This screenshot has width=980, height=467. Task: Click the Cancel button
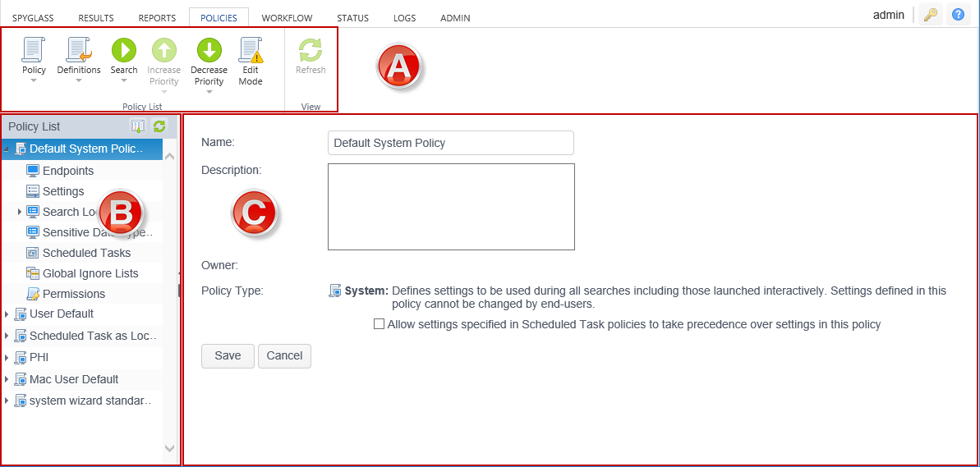(x=284, y=355)
